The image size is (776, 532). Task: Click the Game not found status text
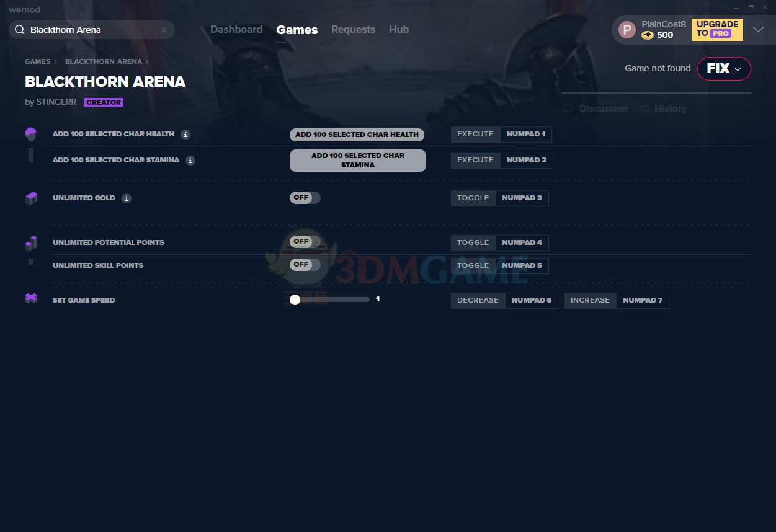coord(658,68)
